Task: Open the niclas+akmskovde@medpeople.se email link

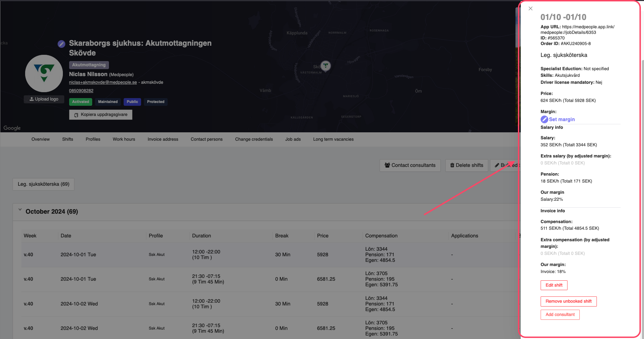Action: (102, 82)
